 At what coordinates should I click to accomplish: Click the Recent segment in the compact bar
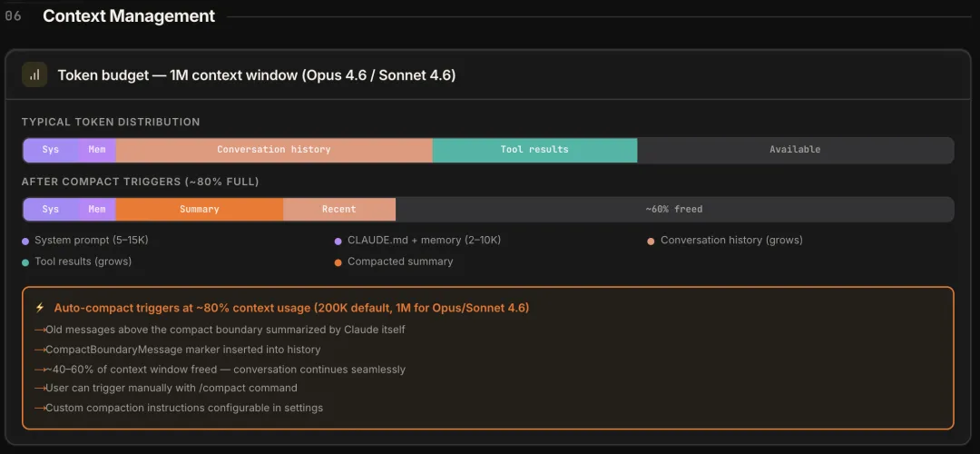[338, 210]
